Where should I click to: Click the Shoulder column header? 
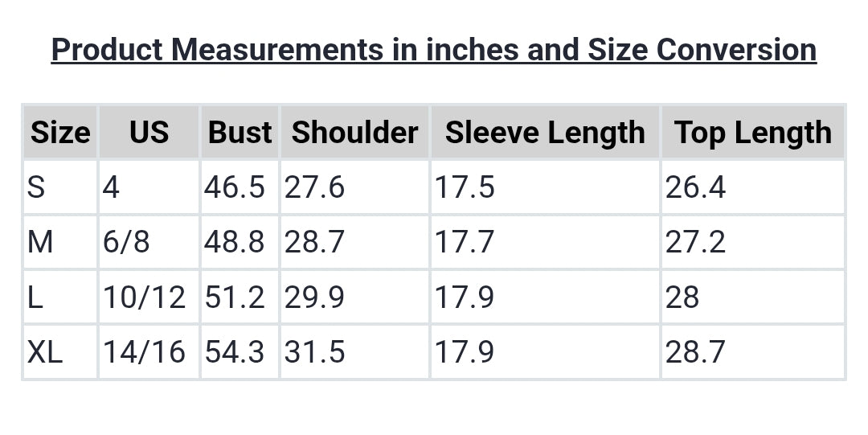354,133
